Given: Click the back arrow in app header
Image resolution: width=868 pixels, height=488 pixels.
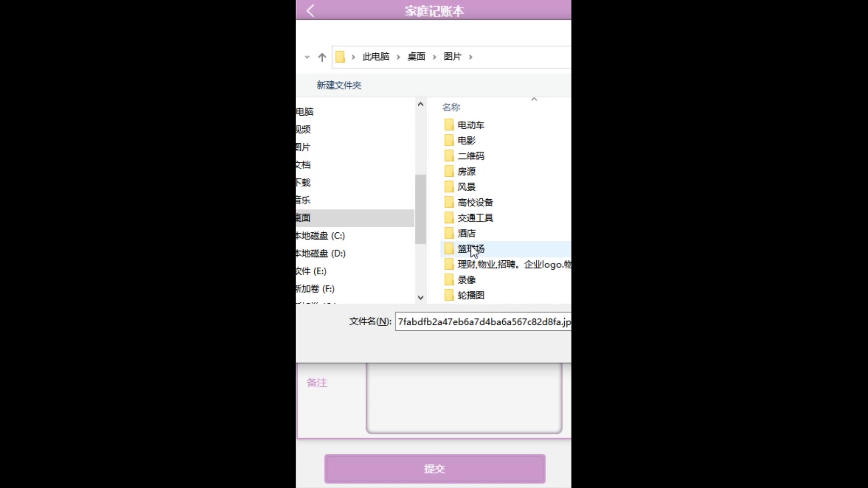Looking at the screenshot, I should click(310, 11).
